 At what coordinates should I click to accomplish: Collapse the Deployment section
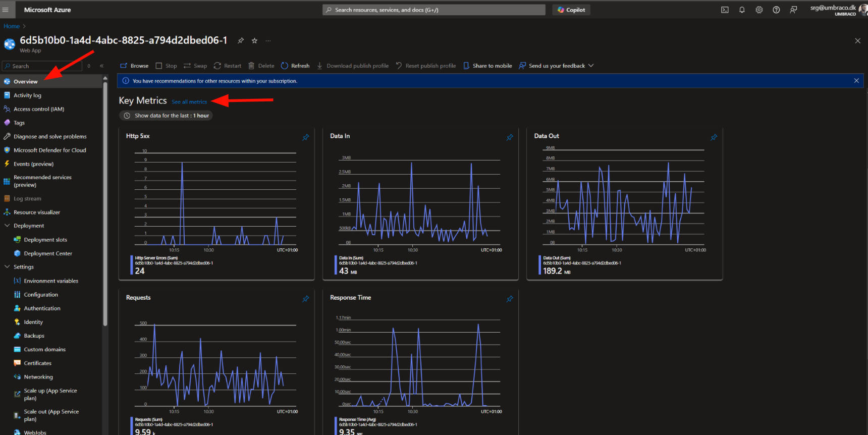tap(7, 226)
